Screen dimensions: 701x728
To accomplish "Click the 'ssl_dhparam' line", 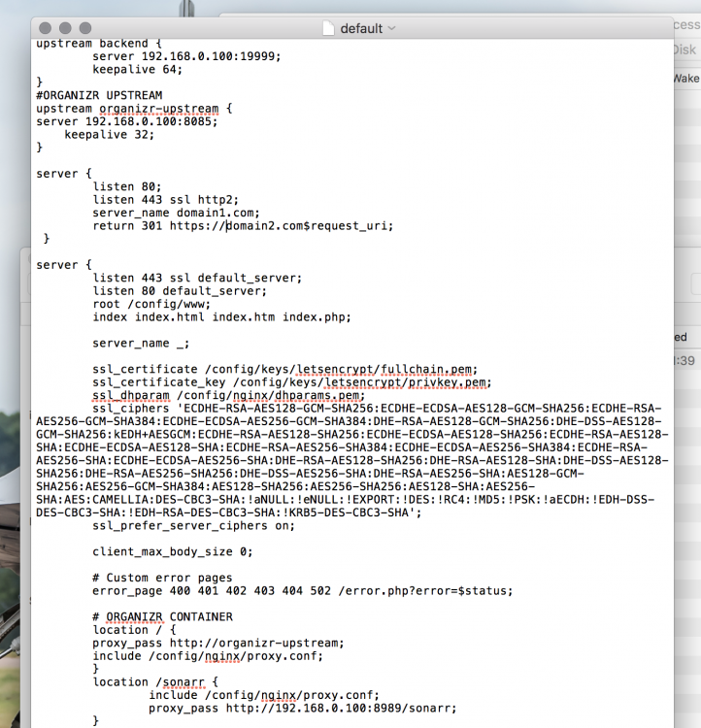I will (x=228, y=395).
